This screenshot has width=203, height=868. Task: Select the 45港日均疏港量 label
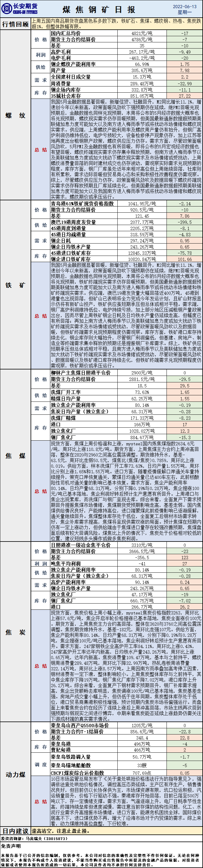69,234
